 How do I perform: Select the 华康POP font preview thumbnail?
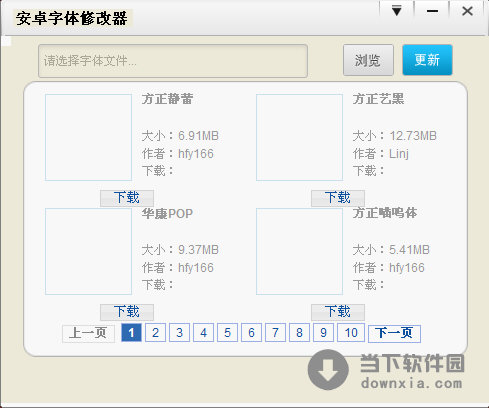pyautogui.click(x=88, y=251)
